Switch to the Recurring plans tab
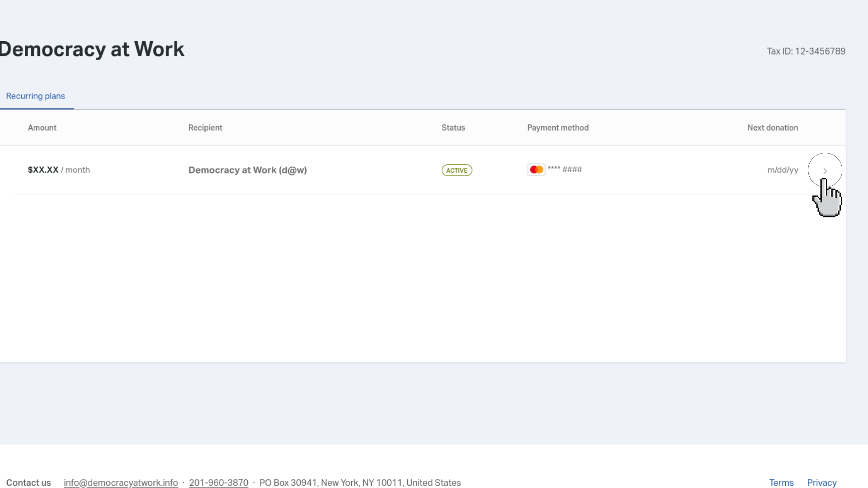The image size is (868, 488). point(36,96)
